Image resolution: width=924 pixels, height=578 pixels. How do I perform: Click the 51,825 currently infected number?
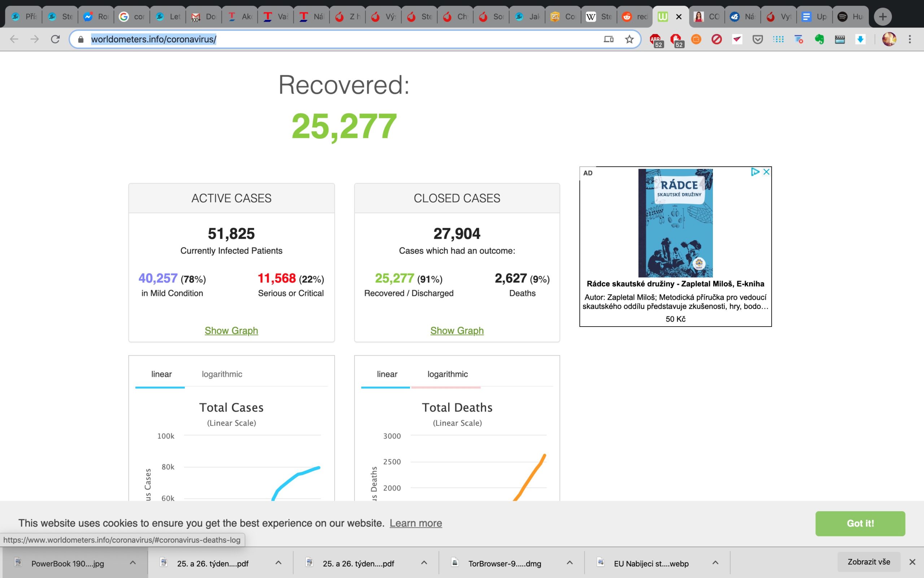[x=231, y=234]
